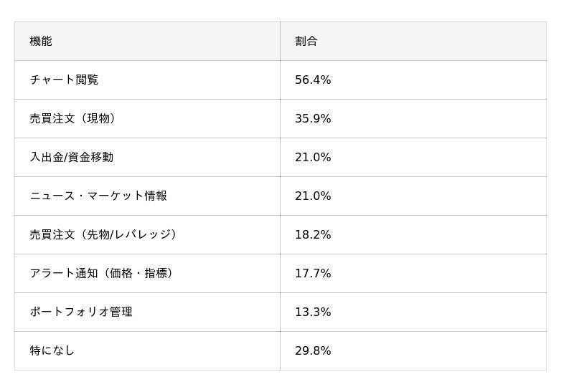The height and width of the screenshot is (392, 574).
Task: Select the 入出金/資金移動 cell
Action: 71,158
